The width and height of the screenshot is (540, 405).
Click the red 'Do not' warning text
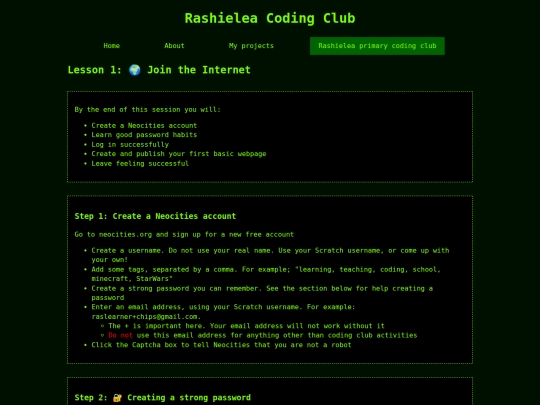tap(120, 335)
